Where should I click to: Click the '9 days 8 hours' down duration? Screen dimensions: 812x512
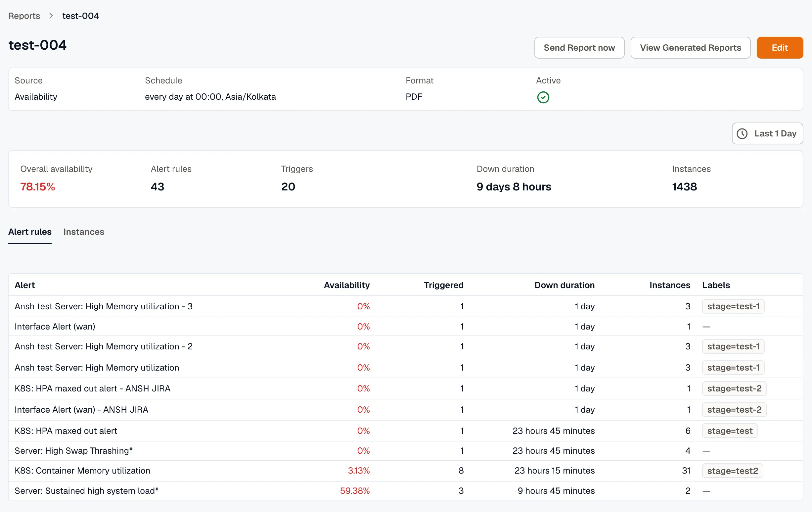point(514,187)
